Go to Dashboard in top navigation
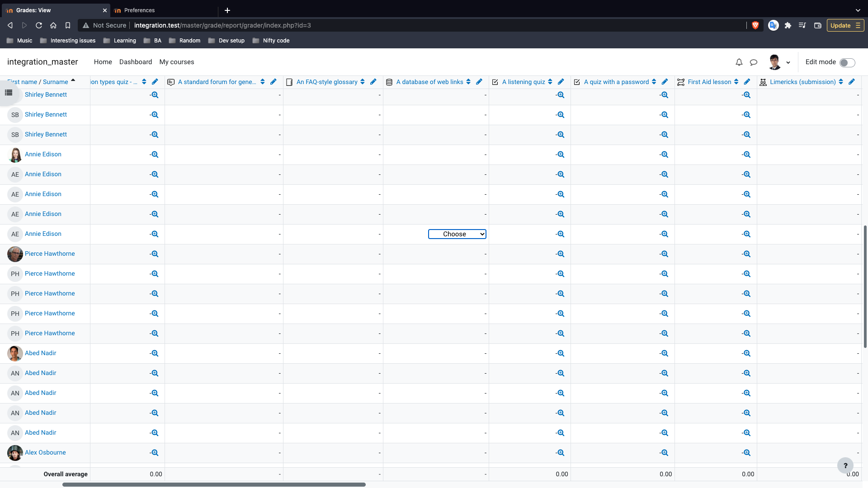 136,62
